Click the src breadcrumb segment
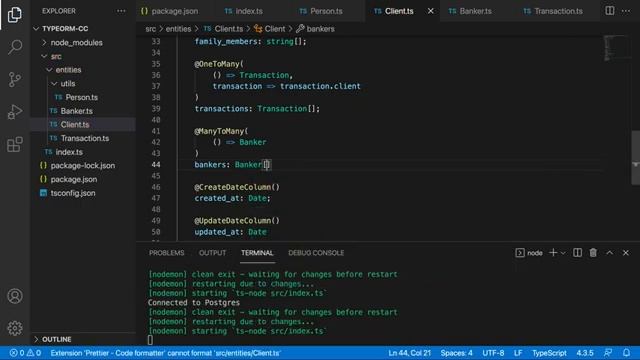This screenshot has height=360, width=640. pos(151,29)
